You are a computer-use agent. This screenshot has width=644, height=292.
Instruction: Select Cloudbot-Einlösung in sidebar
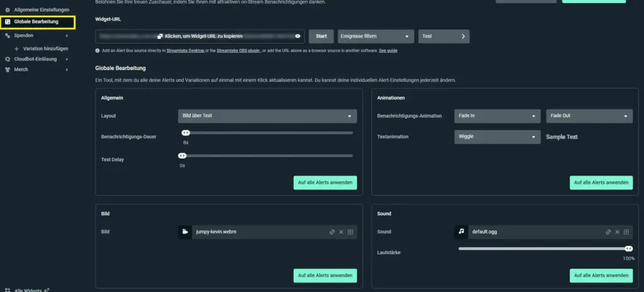point(35,59)
